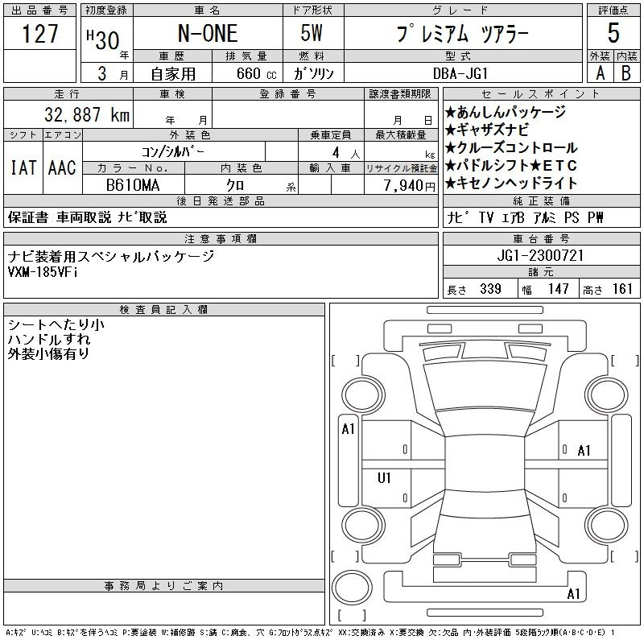The image size is (644, 644).
Task: Select the vehicle history value 自家用
Action: 173,74
